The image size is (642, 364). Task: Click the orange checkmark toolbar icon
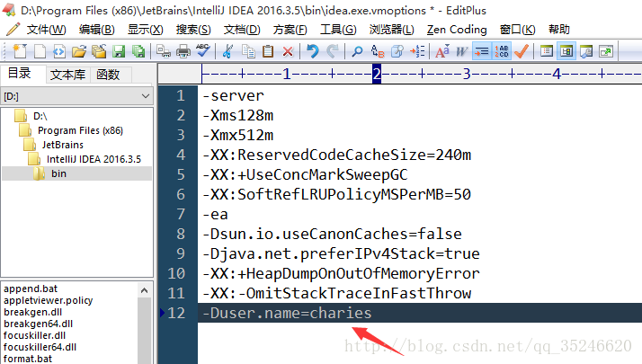(x=522, y=51)
